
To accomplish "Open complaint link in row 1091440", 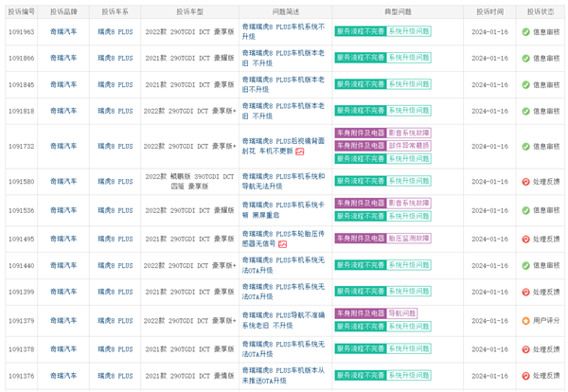I will point(283,265).
